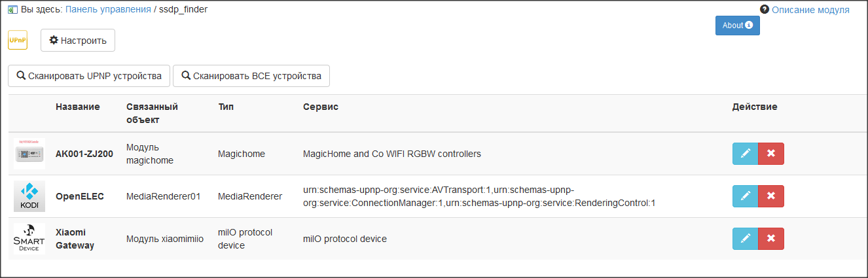Open the Описание модуля help link
Image resolution: width=868 pixels, height=278 pixels.
tap(810, 10)
